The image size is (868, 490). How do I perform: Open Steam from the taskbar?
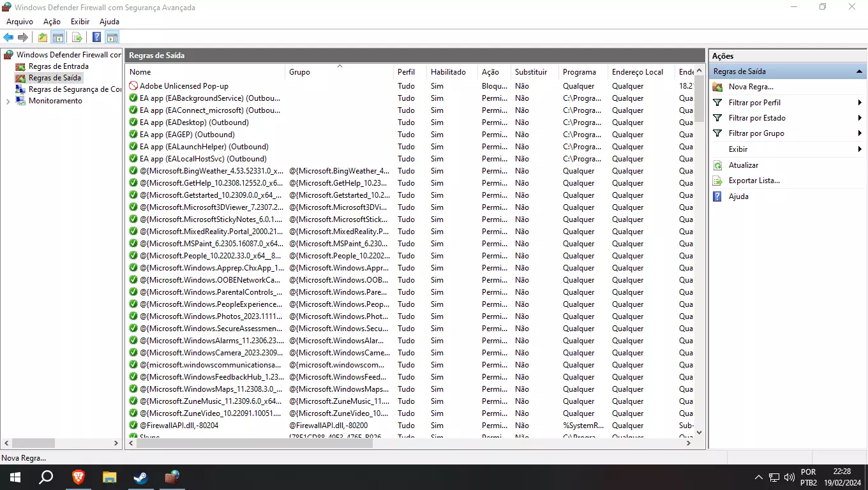pyautogui.click(x=140, y=477)
